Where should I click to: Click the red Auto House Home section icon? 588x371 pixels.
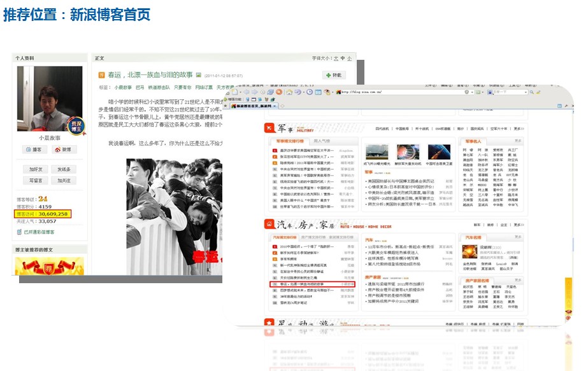(x=269, y=224)
